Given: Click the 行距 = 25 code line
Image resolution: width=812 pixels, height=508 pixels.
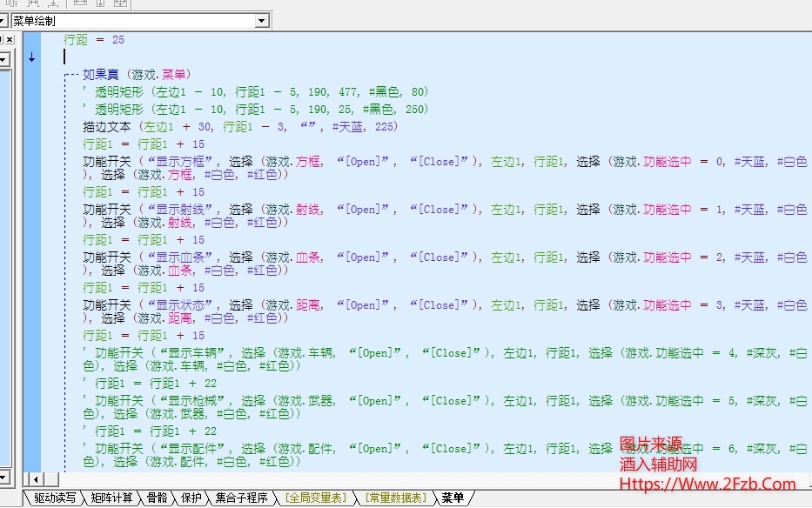Looking at the screenshot, I should (x=94, y=40).
